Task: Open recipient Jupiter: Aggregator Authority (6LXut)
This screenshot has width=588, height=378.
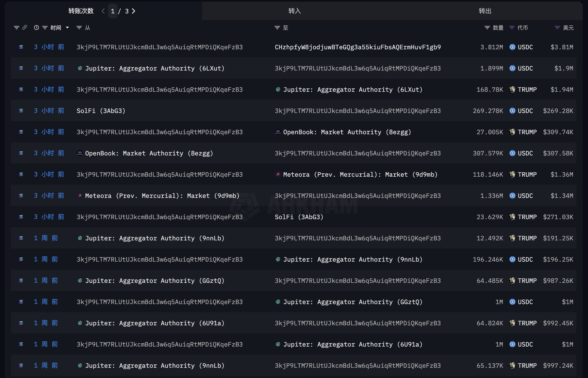Action: [x=353, y=89]
